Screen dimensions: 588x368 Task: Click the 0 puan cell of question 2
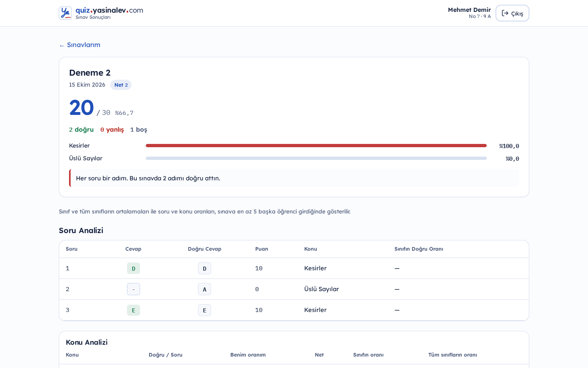[x=257, y=289]
